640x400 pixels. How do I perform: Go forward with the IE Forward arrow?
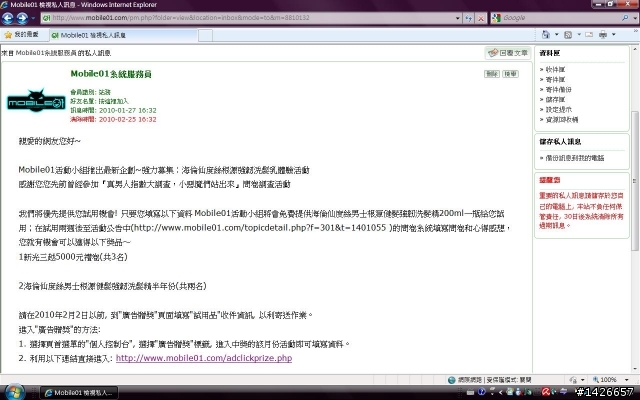click(x=22, y=18)
